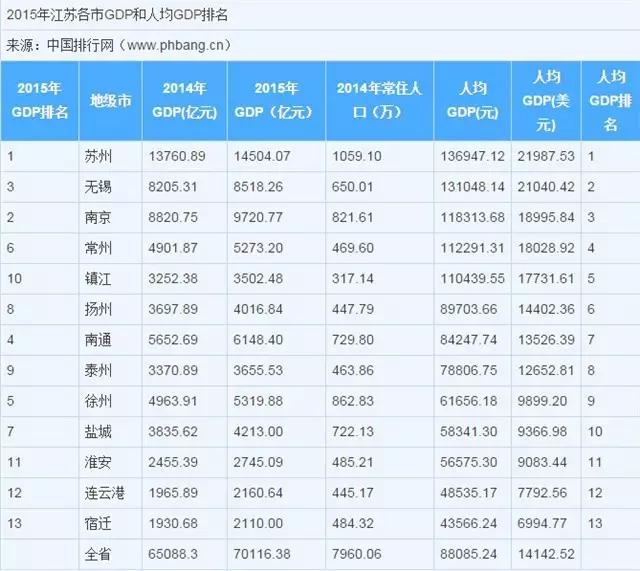The height and width of the screenshot is (571, 640).
Task: Click the USD value 21987.53
Action: coord(546,156)
